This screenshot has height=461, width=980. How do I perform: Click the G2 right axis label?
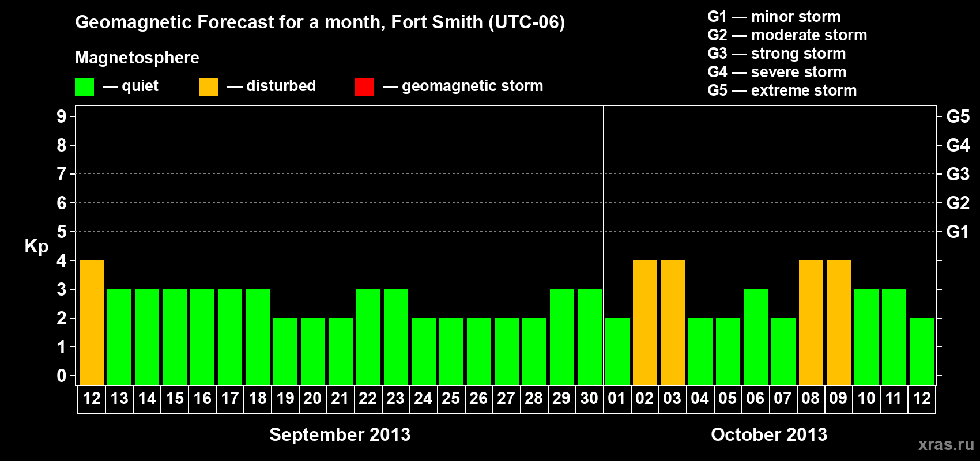pyautogui.click(x=958, y=203)
